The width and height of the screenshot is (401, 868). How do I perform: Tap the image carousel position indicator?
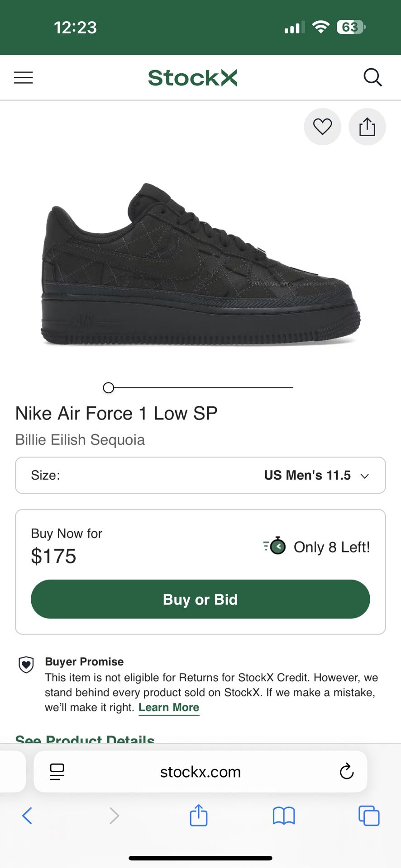point(108,387)
